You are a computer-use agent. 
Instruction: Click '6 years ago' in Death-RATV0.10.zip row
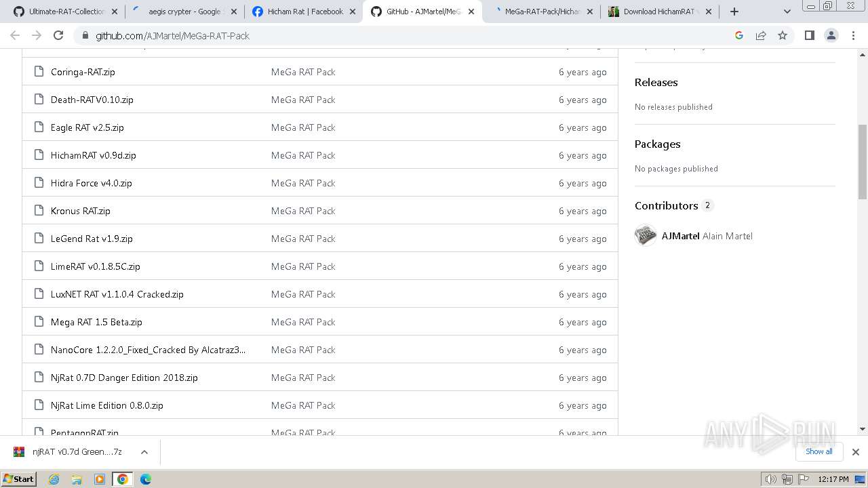pyautogui.click(x=583, y=100)
